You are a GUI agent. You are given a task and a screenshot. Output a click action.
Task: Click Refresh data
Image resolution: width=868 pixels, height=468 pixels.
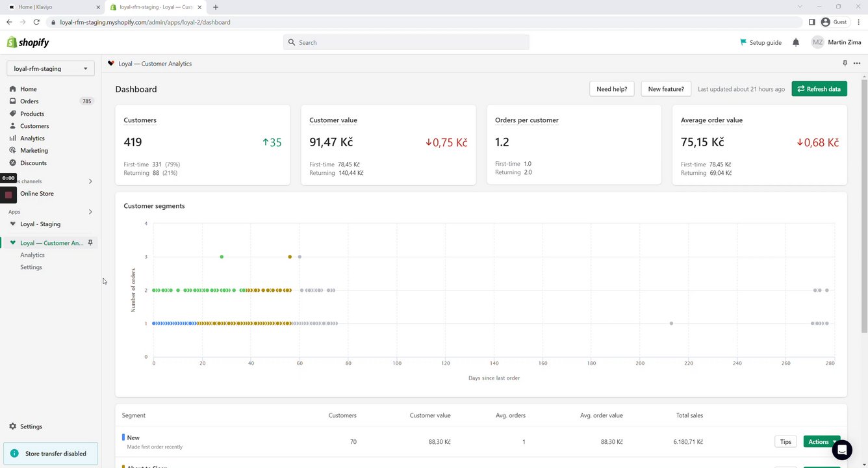(x=819, y=89)
